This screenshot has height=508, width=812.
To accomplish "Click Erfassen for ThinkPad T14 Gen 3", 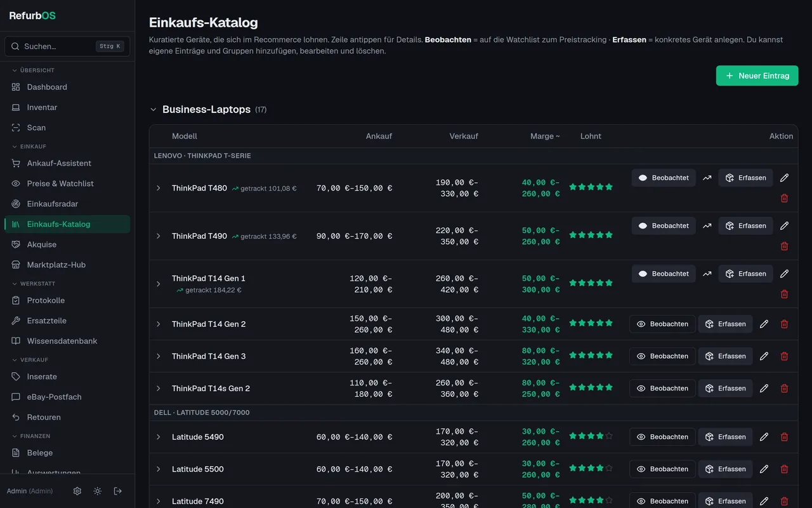I will [x=725, y=356].
